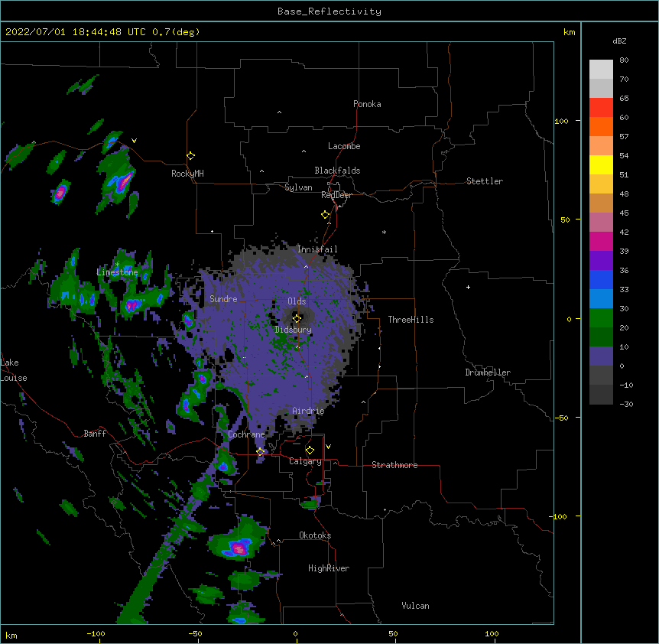The height and width of the screenshot is (644, 659).
Task: Click the RedDeer city label
Action: pyautogui.click(x=336, y=195)
